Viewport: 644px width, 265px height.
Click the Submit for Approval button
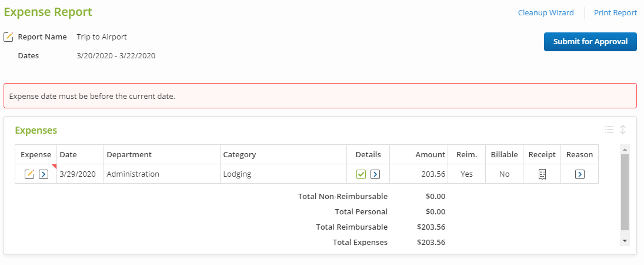(590, 42)
